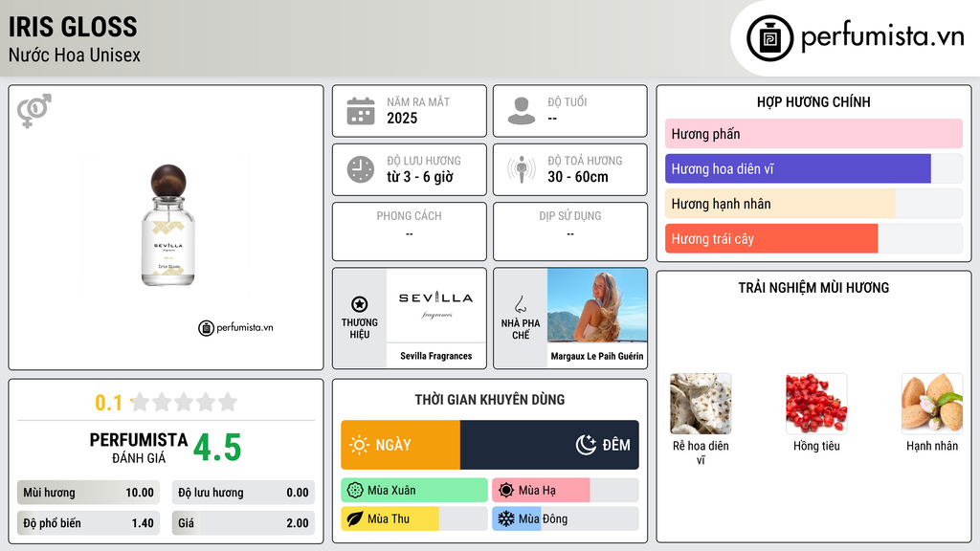980x551 pixels.
Task: Click the sillage icon for Độ Toả Hương
Action: [522, 169]
